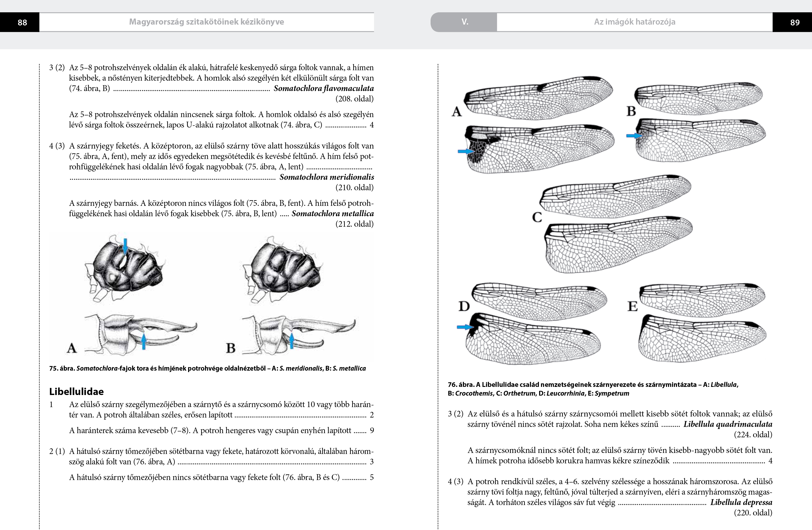Click the Libellula hindwing with dark basal patch
812x530 pixels.
click(540, 149)
